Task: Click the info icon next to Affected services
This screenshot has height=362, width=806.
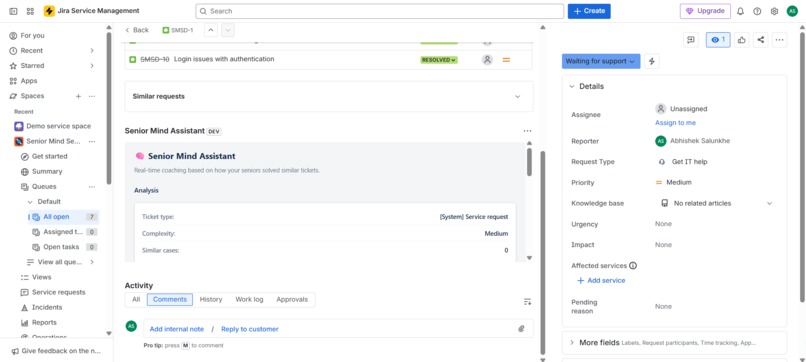Action: coord(633,266)
